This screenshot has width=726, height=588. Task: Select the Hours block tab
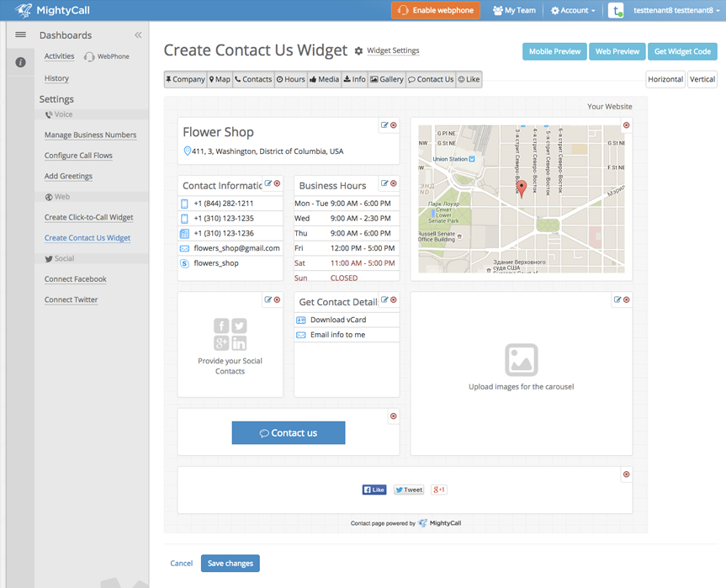click(x=291, y=79)
